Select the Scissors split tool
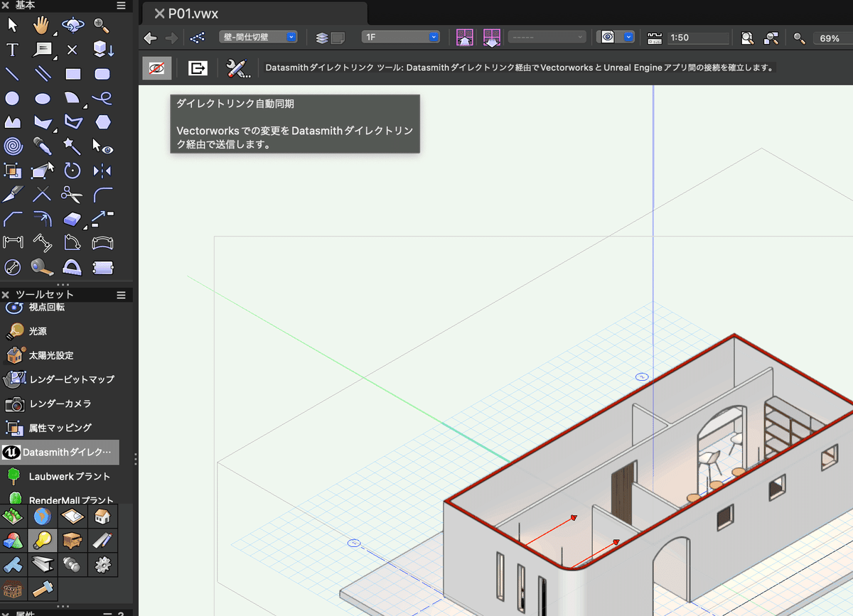This screenshot has width=853, height=616. [x=72, y=194]
